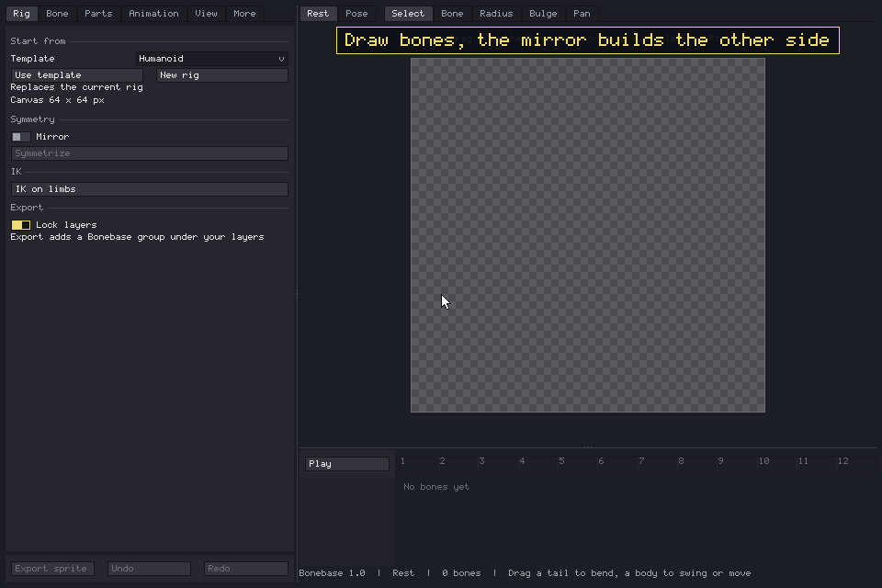Click the '0 bones' status entry
The width and height of the screenshot is (882, 588).
(x=461, y=573)
